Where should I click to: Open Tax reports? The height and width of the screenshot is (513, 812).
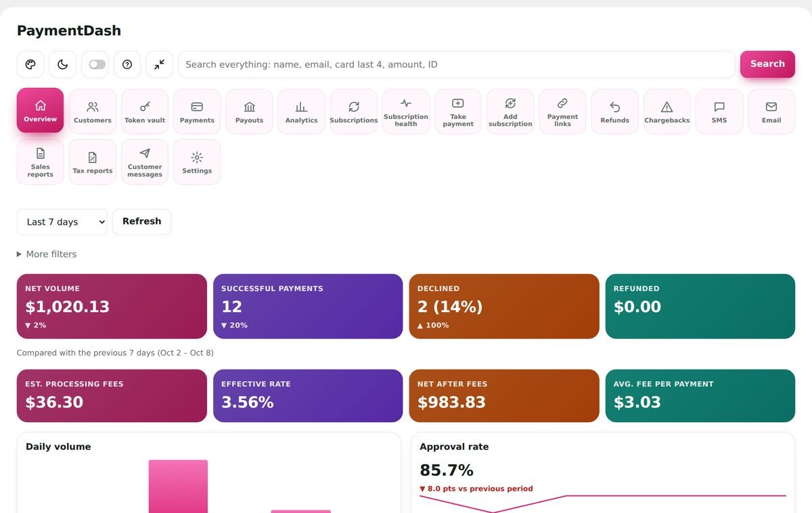click(x=93, y=162)
